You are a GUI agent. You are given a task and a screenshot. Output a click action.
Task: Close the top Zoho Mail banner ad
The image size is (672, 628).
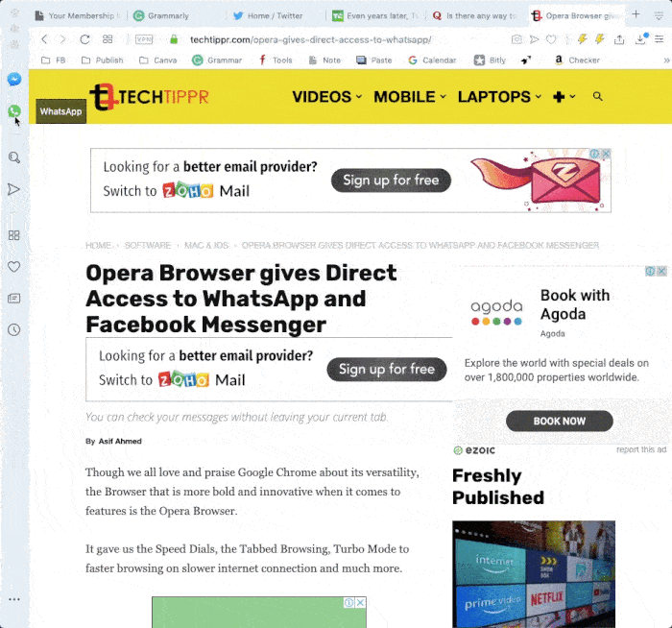coord(606,154)
